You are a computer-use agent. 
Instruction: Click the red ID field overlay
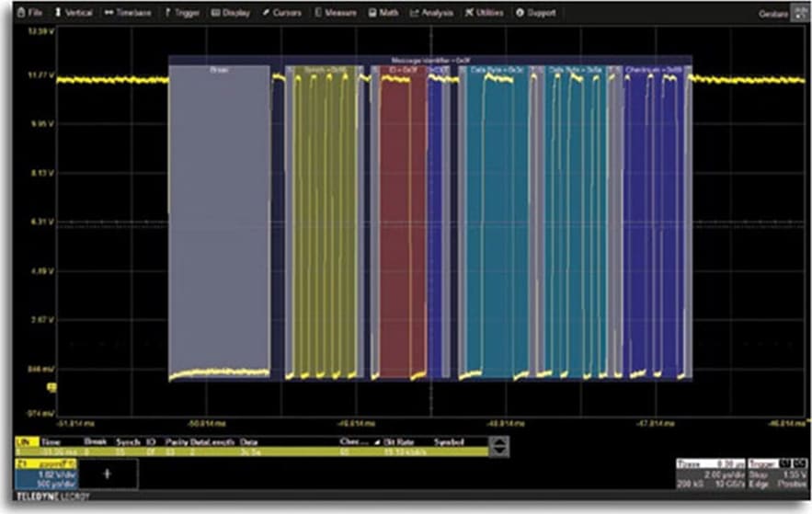pyautogui.click(x=404, y=223)
